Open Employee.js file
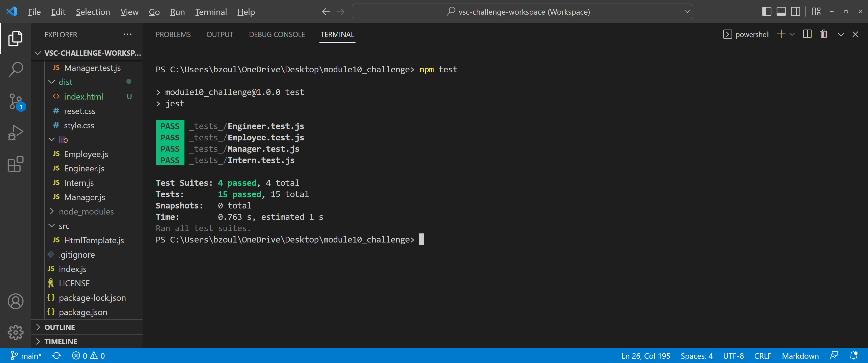868x363 pixels. [x=87, y=154]
